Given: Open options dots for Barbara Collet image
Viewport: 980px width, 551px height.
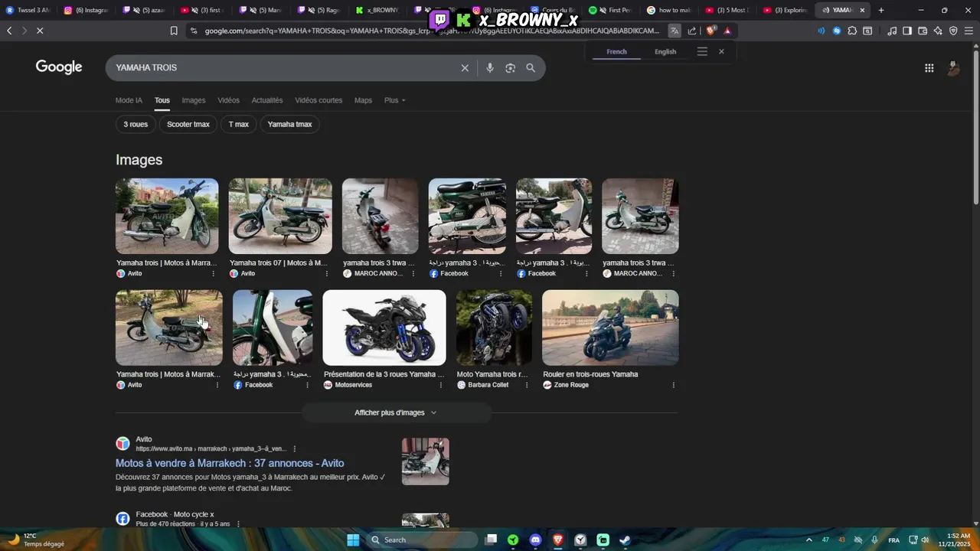Looking at the screenshot, I should [528, 385].
